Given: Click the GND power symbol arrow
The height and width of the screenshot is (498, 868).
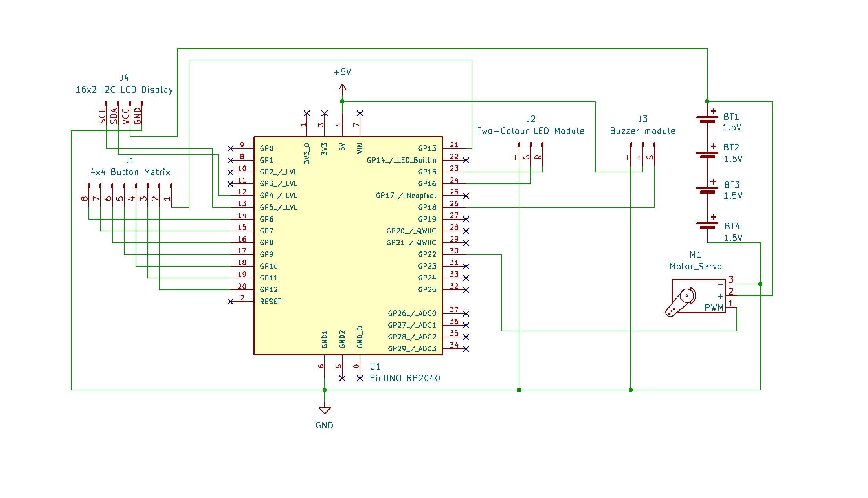Looking at the screenshot, I should pyautogui.click(x=324, y=410).
